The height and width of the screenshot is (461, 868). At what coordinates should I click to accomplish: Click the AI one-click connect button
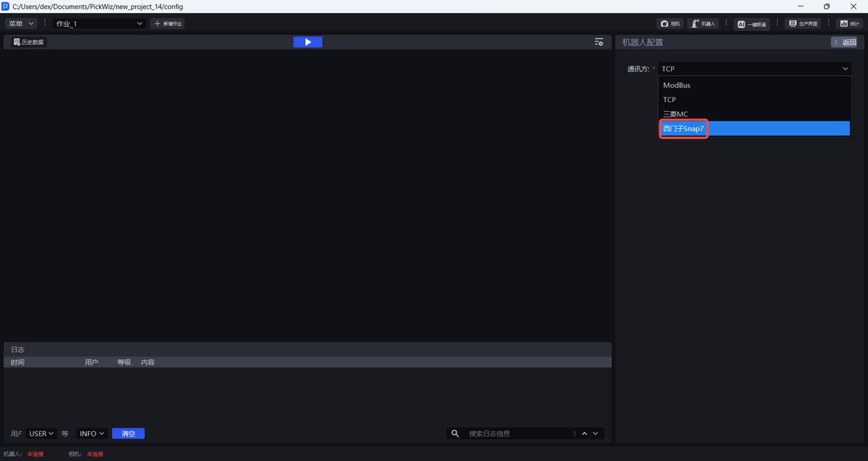[751, 24]
